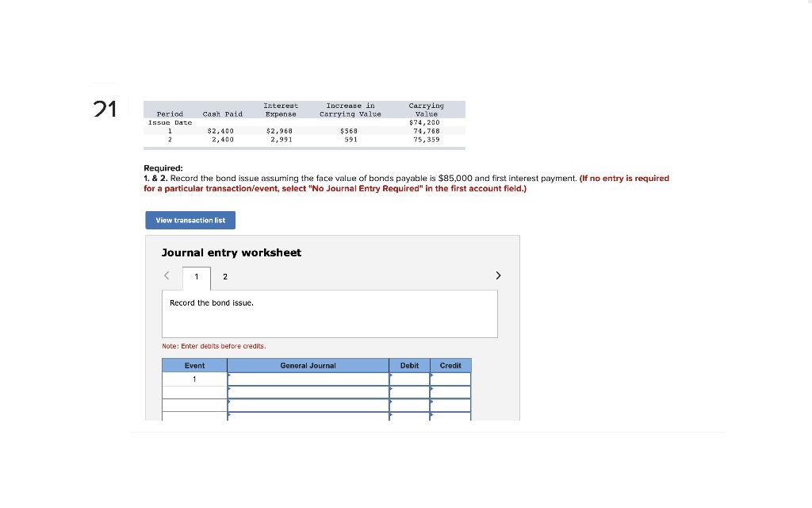Switch to journal entry tab 2
The height and width of the screenshot is (508, 812).
(224, 277)
